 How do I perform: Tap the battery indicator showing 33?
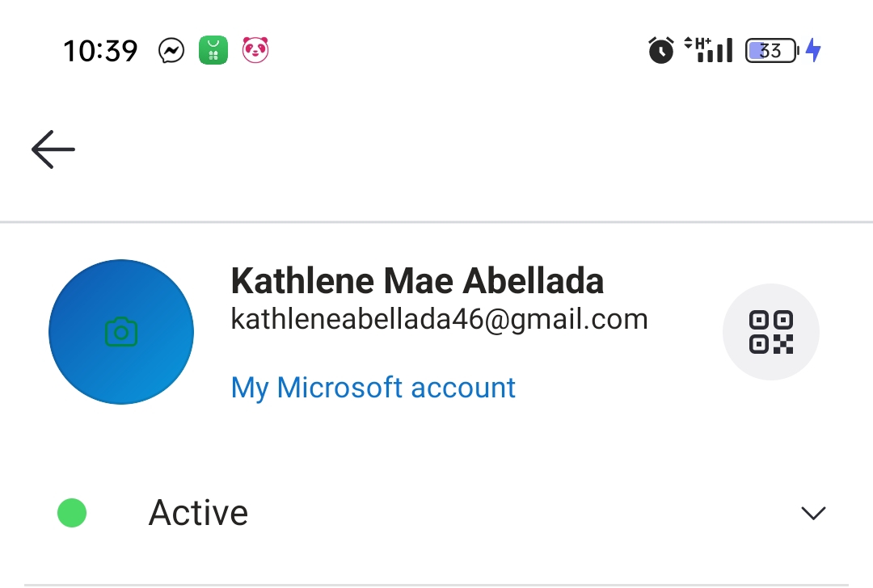[772, 51]
